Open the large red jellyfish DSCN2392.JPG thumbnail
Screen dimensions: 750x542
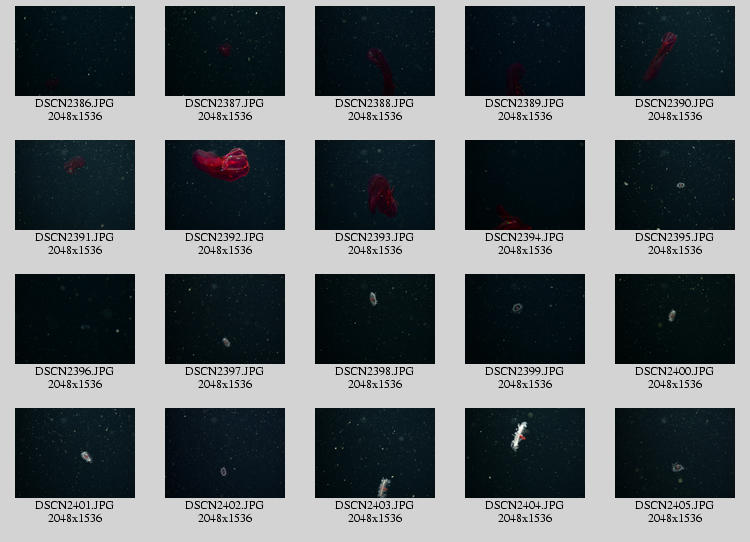tap(225, 185)
